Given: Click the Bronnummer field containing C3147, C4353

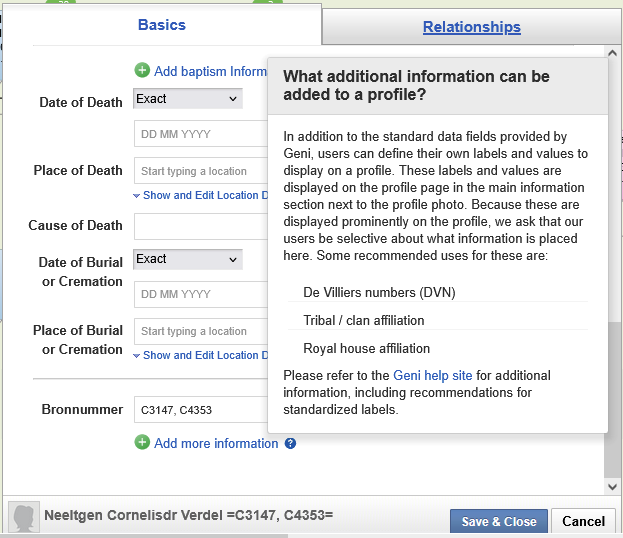Looking at the screenshot, I should tap(200, 410).
